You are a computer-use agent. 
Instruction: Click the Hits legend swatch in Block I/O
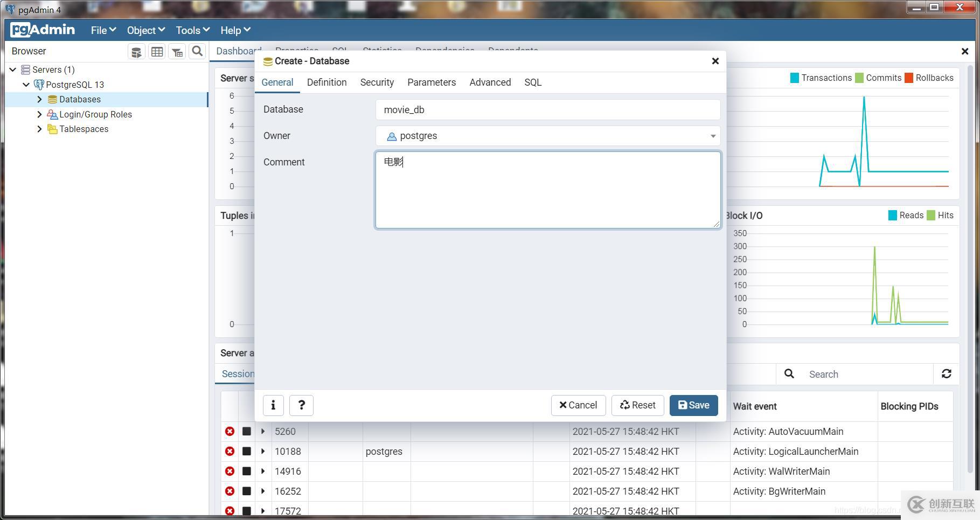[930, 216]
